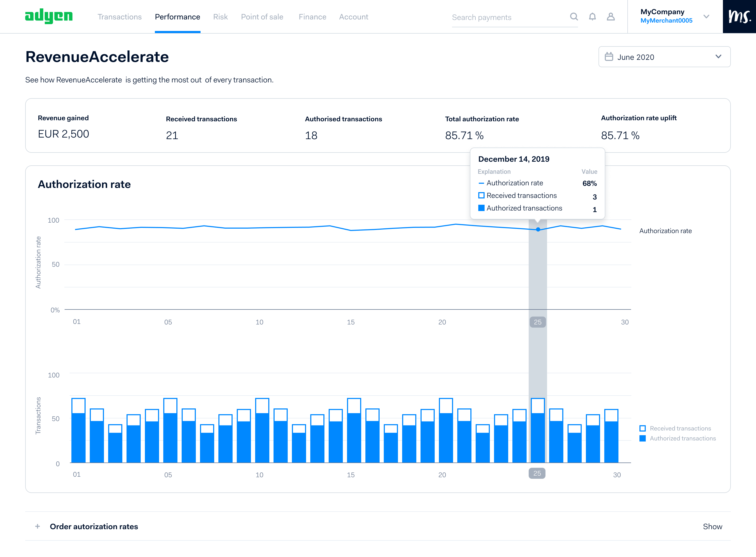Expand Order autorization rates section
Viewport: 756px width, 557px height.
[378, 526]
